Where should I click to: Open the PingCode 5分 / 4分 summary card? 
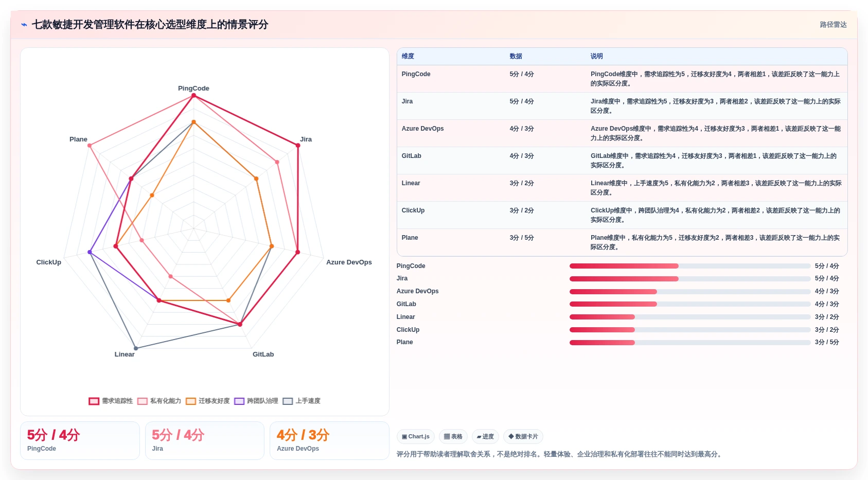pos(80,440)
